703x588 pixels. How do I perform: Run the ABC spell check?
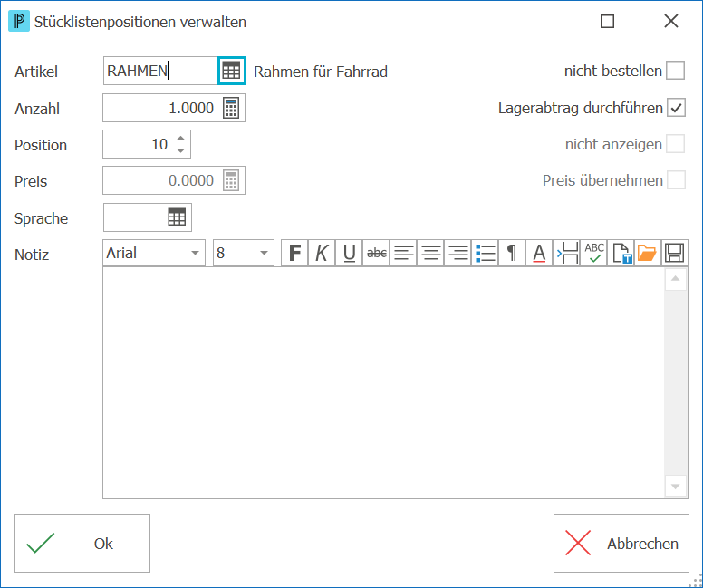[x=593, y=253]
